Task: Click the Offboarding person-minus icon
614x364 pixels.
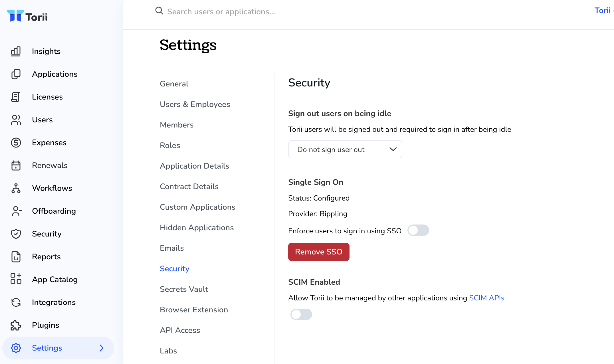Action: (17, 211)
